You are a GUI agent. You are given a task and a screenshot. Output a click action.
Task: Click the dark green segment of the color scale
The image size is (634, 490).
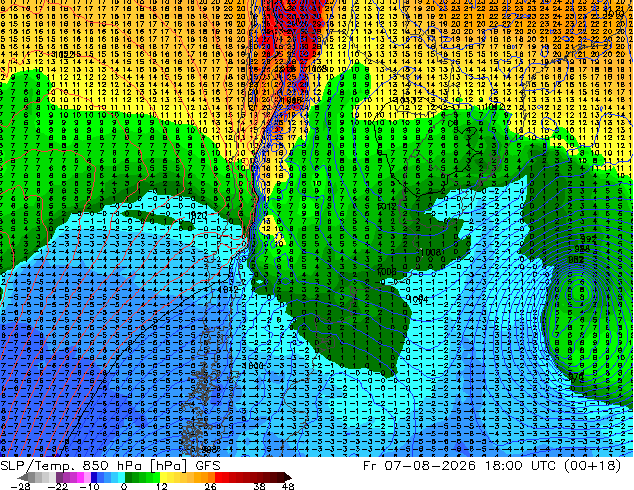[x=129, y=477]
